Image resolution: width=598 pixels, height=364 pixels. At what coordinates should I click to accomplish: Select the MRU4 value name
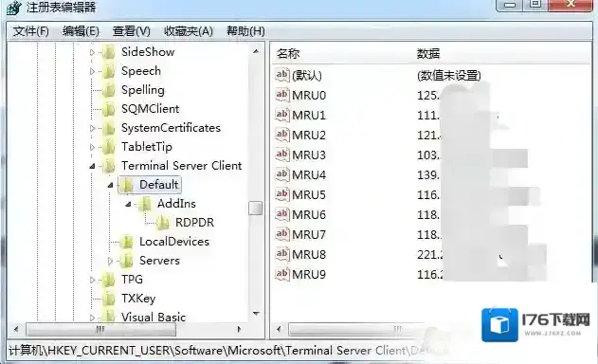click(309, 174)
